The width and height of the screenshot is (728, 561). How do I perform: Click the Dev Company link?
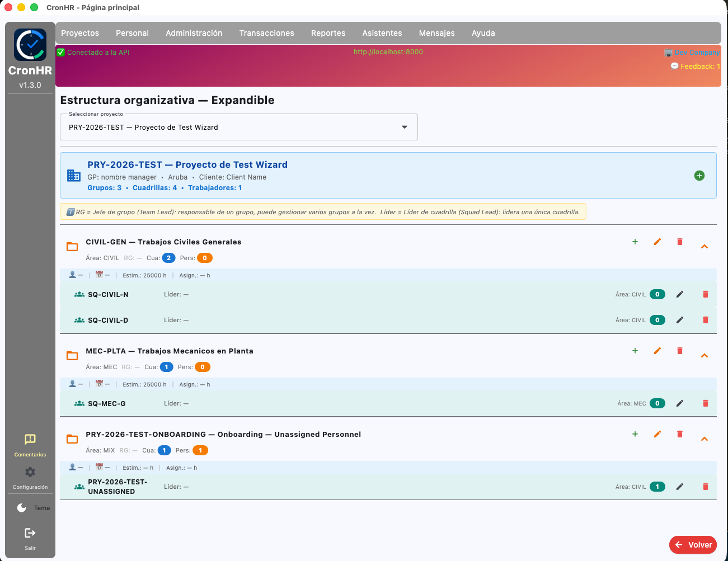point(692,52)
